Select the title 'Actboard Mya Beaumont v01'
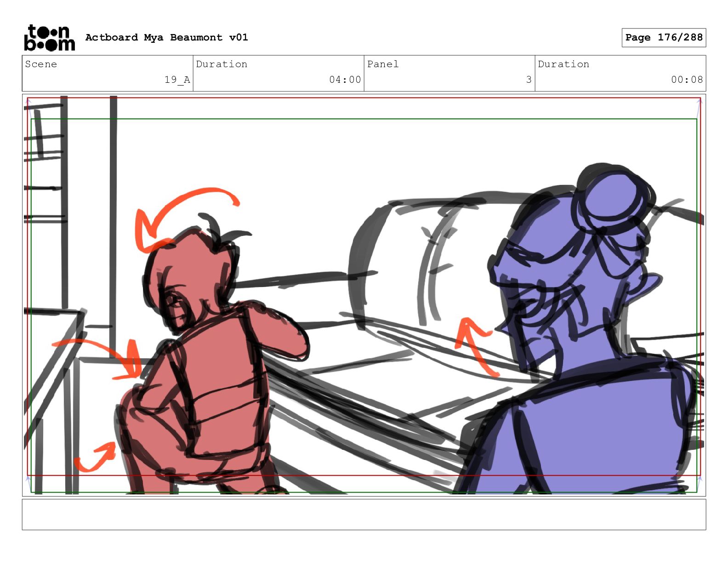 [166, 37]
